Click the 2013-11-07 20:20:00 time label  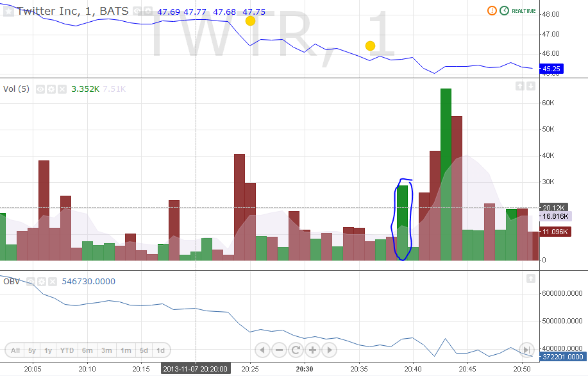[196, 369]
